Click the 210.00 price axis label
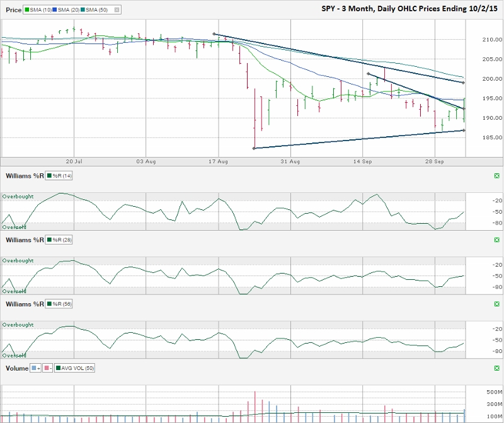 [492, 40]
